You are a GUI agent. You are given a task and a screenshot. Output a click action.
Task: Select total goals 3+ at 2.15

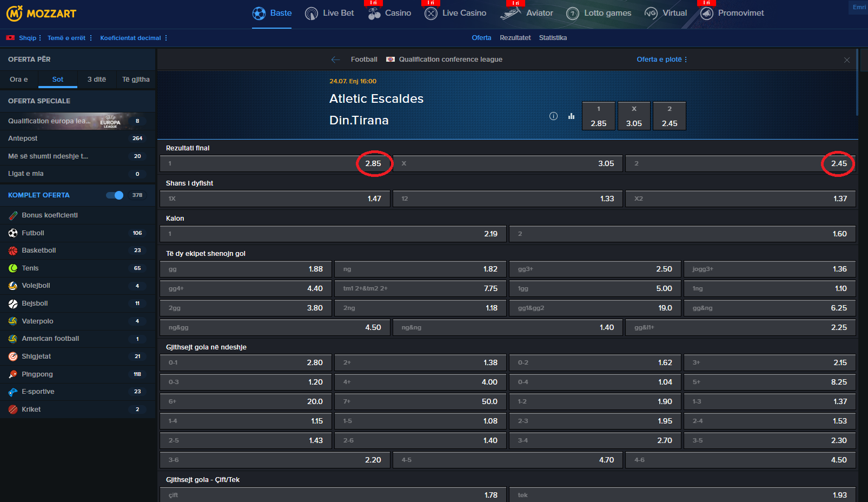(x=770, y=362)
